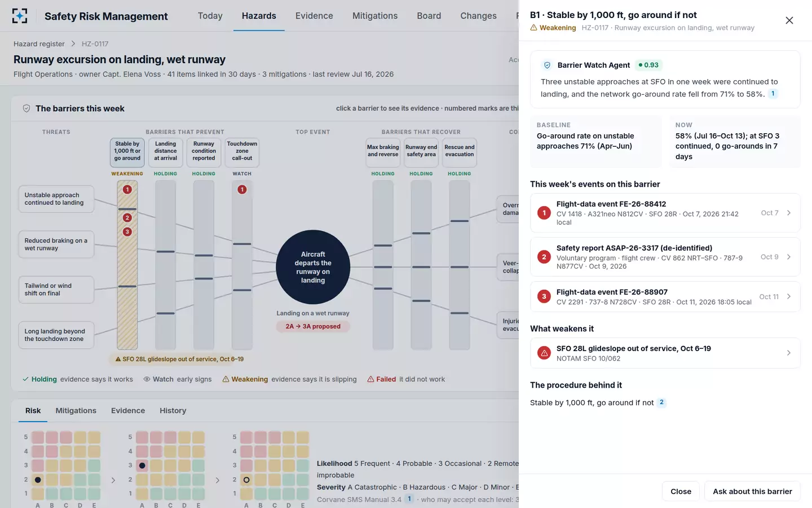Click the Close button at panel bottom

coord(681,491)
